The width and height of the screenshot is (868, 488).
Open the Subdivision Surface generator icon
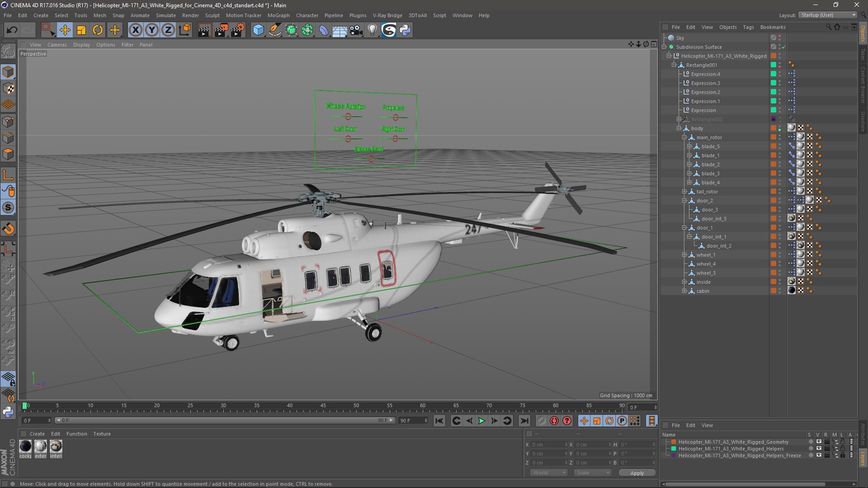pos(292,30)
